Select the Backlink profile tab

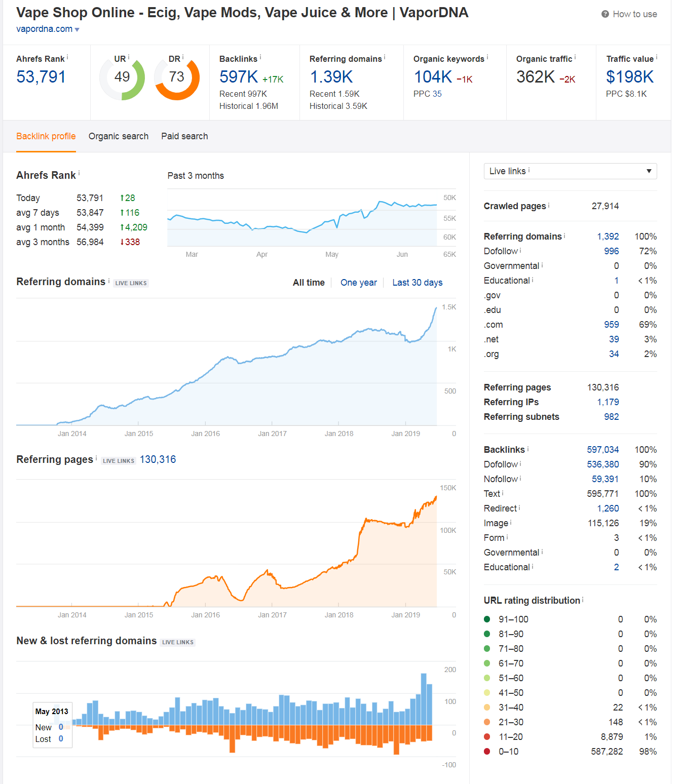point(46,136)
